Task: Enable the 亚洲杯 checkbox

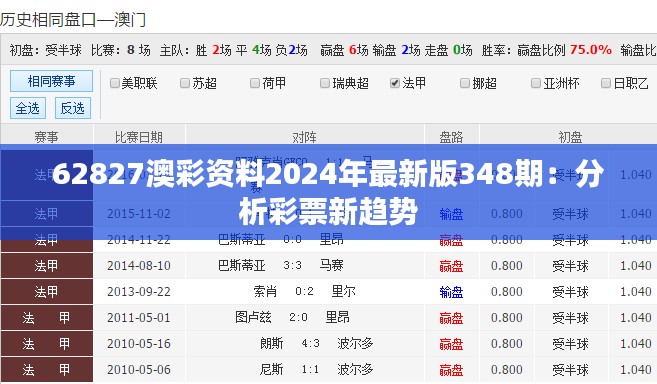Action: coord(535,83)
